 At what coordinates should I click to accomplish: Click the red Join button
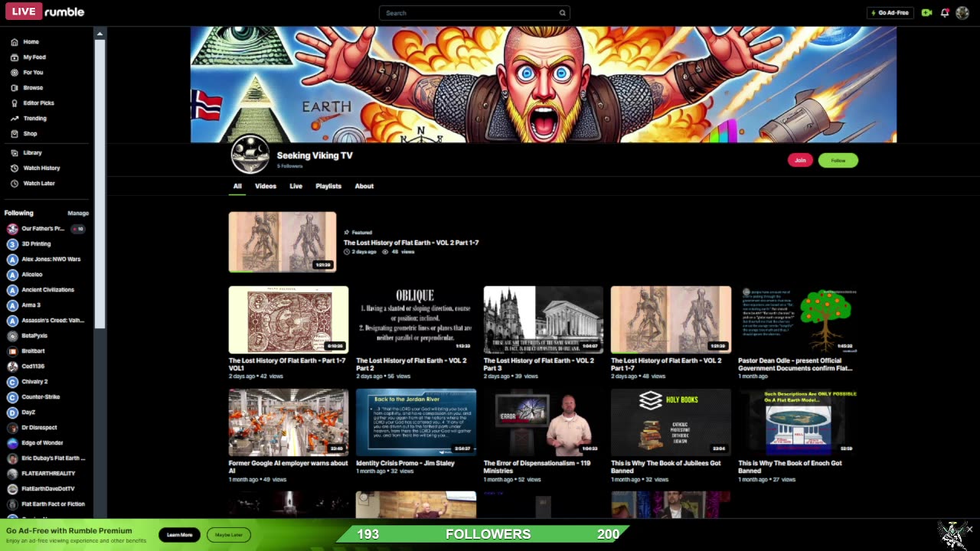coord(800,160)
